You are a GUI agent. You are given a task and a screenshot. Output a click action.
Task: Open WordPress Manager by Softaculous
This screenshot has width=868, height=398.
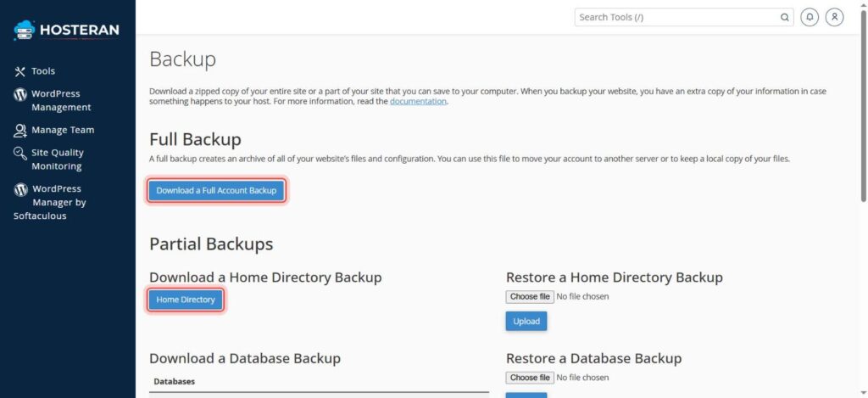click(50, 202)
